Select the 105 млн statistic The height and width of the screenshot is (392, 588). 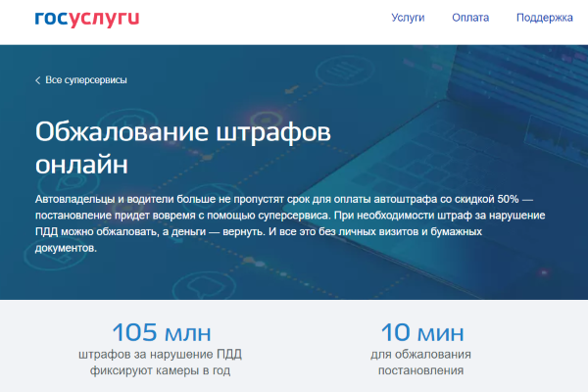[x=161, y=331]
